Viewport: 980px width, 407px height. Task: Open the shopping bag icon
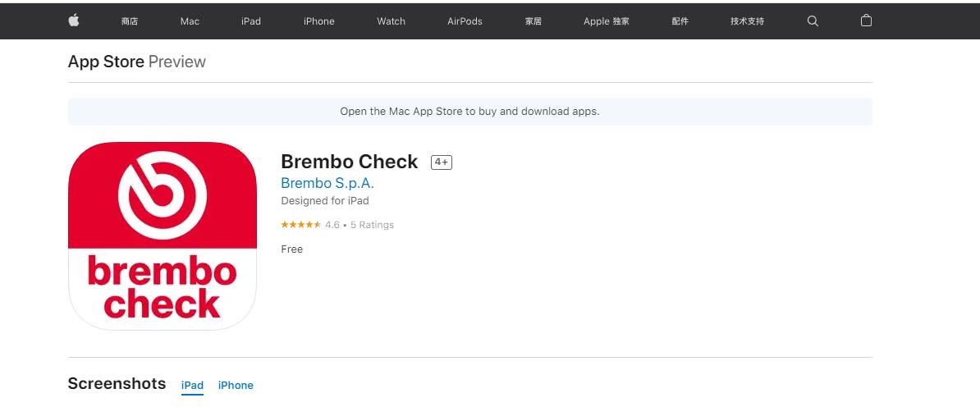(x=866, y=21)
